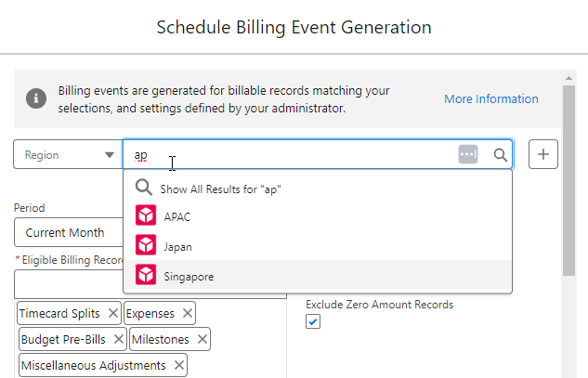
Task: Open the Period Current Month dropdown
Action: (67, 232)
